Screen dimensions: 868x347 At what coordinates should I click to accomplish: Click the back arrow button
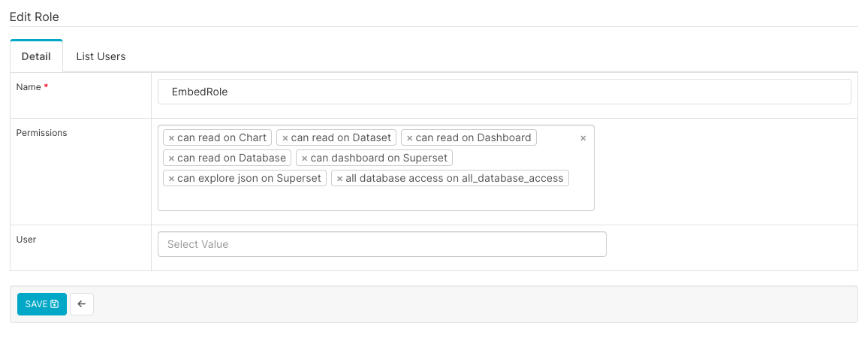pos(82,304)
